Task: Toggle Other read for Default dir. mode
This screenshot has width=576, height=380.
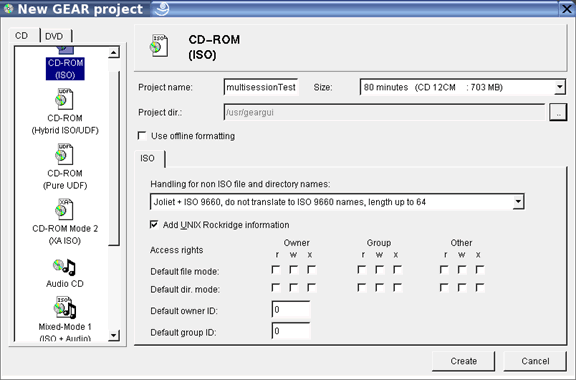Action: point(444,287)
